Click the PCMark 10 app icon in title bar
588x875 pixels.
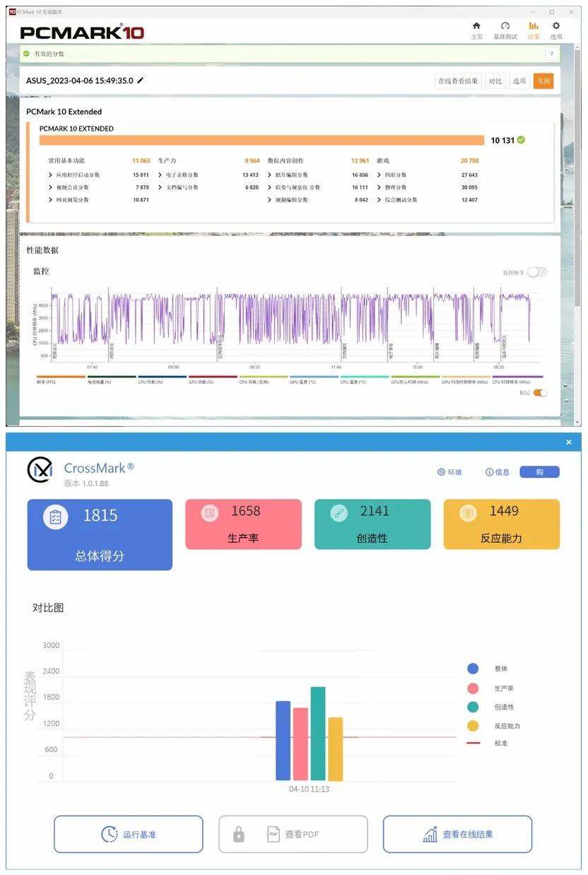click(12, 11)
